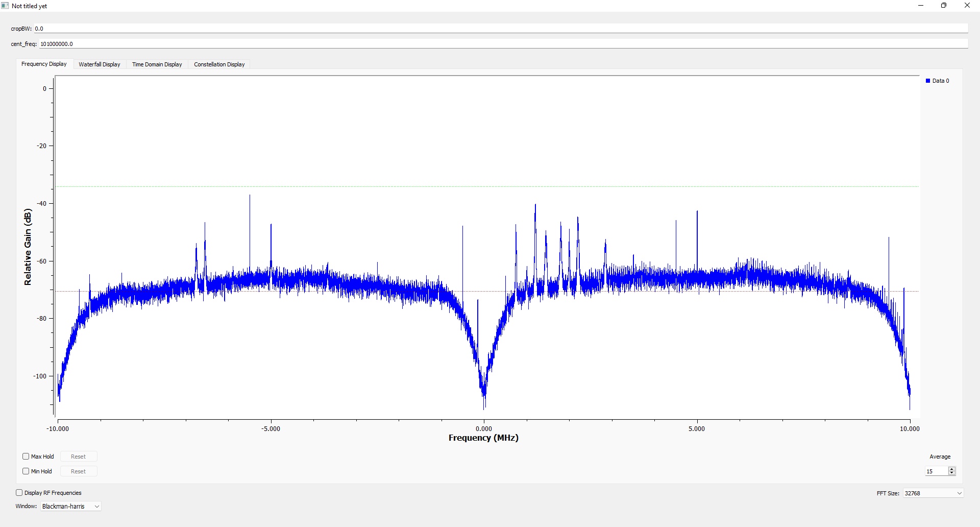
Task: Click the -20 gain axis label
Action: pyautogui.click(x=41, y=146)
